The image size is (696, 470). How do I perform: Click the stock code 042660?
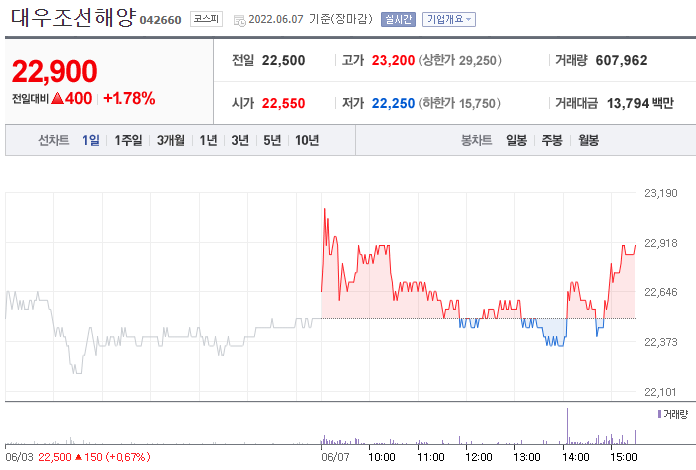tap(161, 20)
